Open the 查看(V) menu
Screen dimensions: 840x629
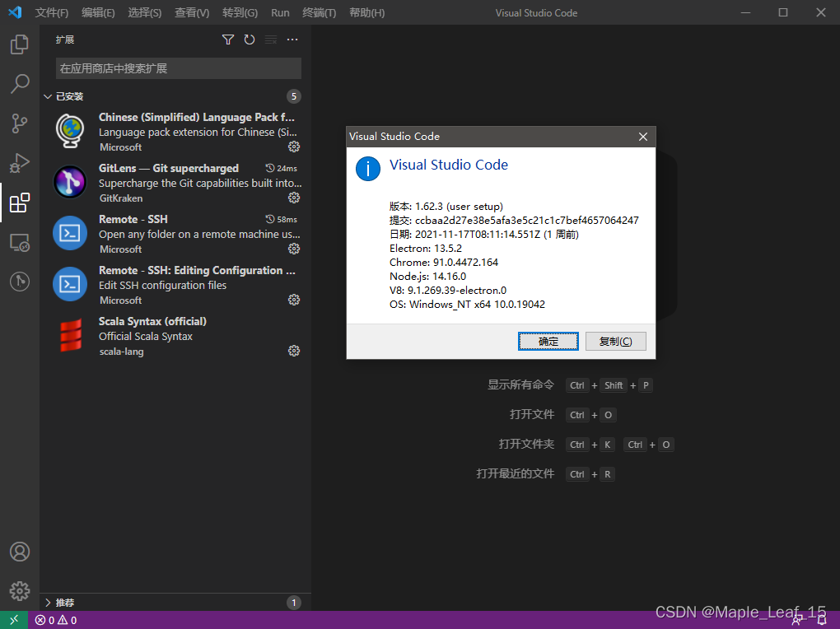coord(192,13)
